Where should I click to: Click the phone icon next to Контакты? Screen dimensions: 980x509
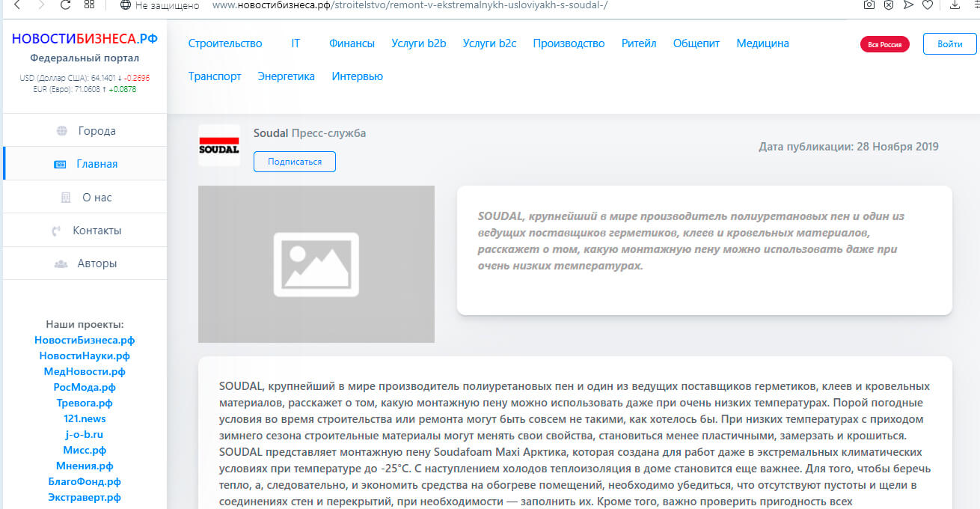coord(56,231)
